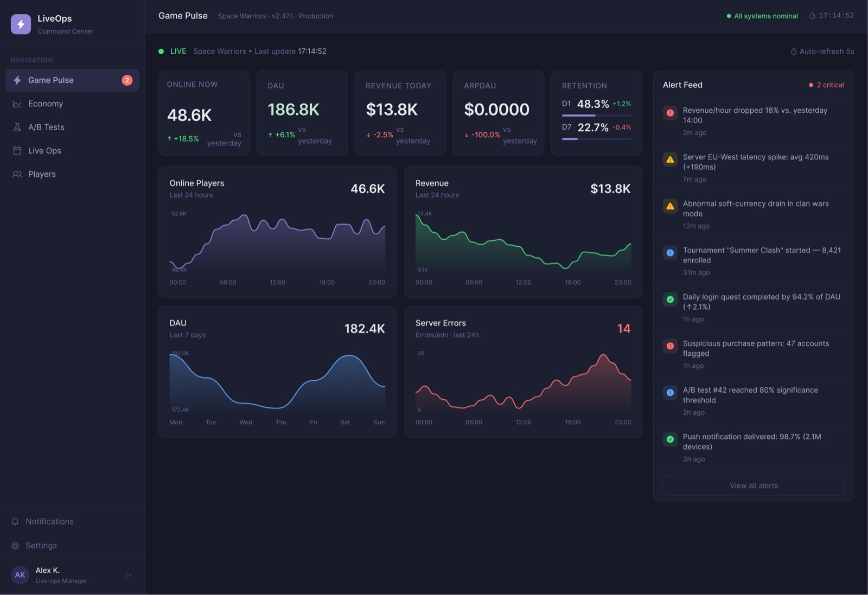Screen dimensions: 868x595
Task: Click the AK user avatar
Action: click(x=20, y=575)
